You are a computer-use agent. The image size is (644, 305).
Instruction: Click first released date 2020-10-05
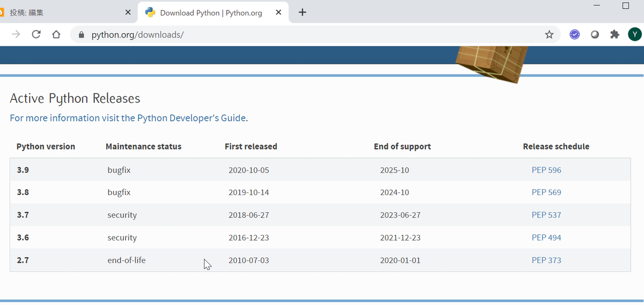248,170
